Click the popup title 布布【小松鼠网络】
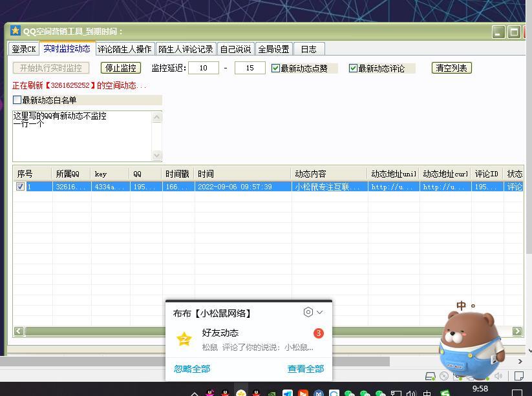Viewport: 532px width, 396px height. 212,313
